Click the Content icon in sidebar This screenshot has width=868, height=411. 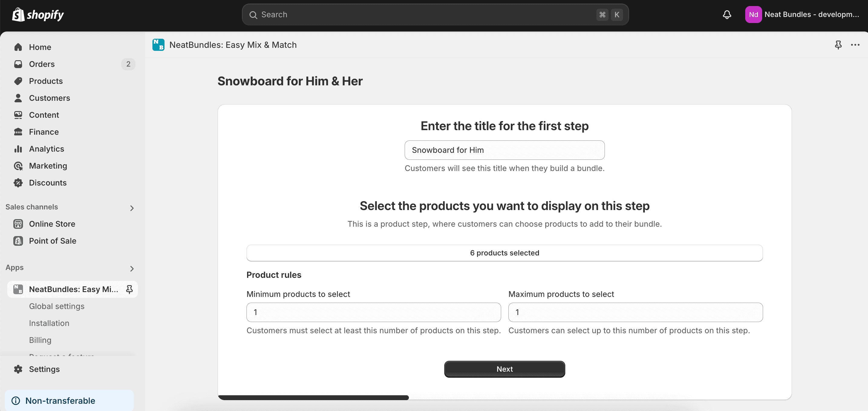(x=18, y=115)
